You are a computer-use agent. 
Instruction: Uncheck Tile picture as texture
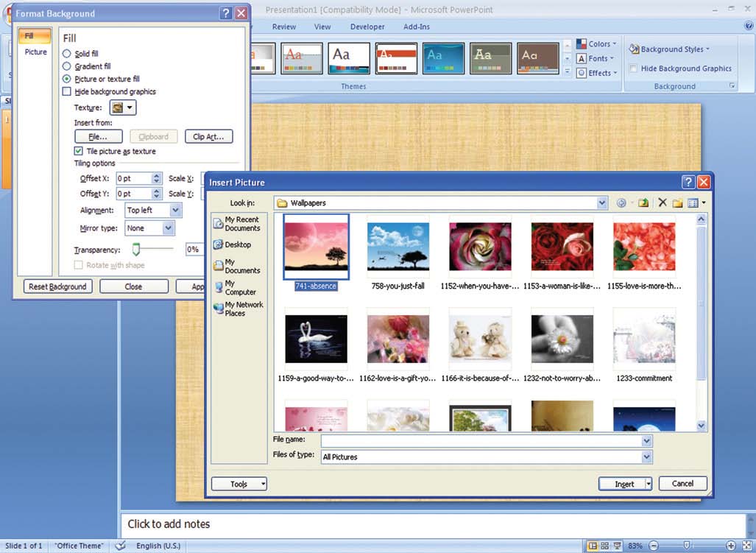(x=79, y=151)
